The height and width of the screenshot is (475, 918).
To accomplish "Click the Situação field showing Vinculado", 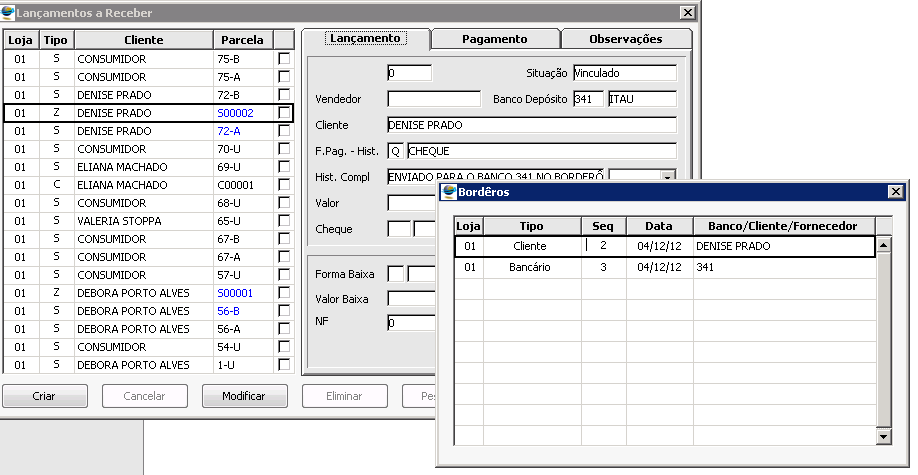I will 624,73.
